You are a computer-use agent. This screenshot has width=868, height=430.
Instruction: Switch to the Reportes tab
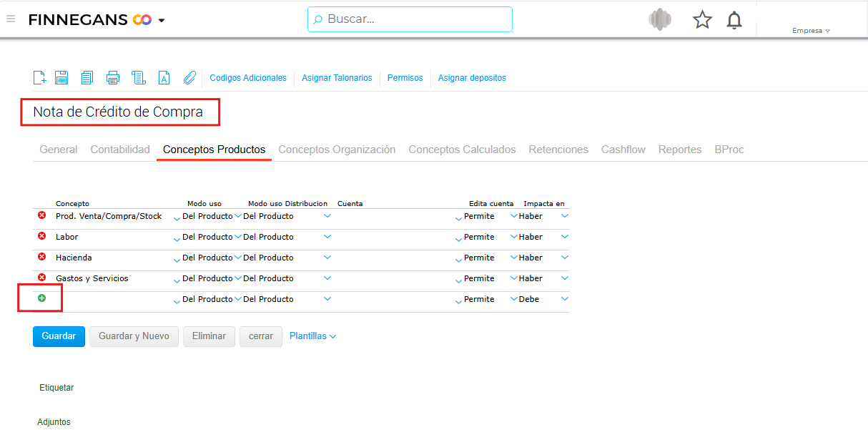[680, 150]
